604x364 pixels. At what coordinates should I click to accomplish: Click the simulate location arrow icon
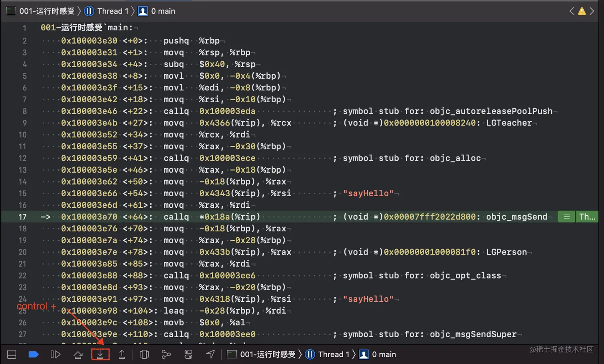(x=211, y=354)
